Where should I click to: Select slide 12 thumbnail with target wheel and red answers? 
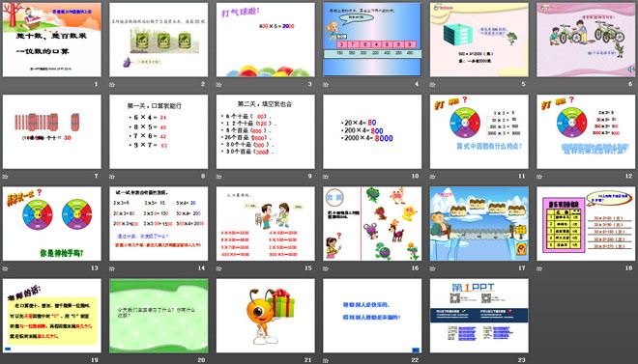pyautogui.click(x=586, y=131)
